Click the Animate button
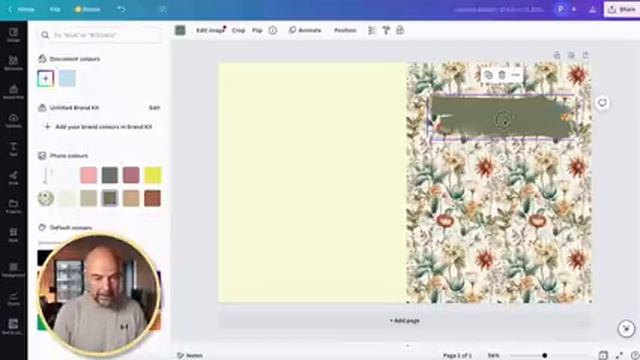This screenshot has height=360, width=640. click(x=305, y=30)
